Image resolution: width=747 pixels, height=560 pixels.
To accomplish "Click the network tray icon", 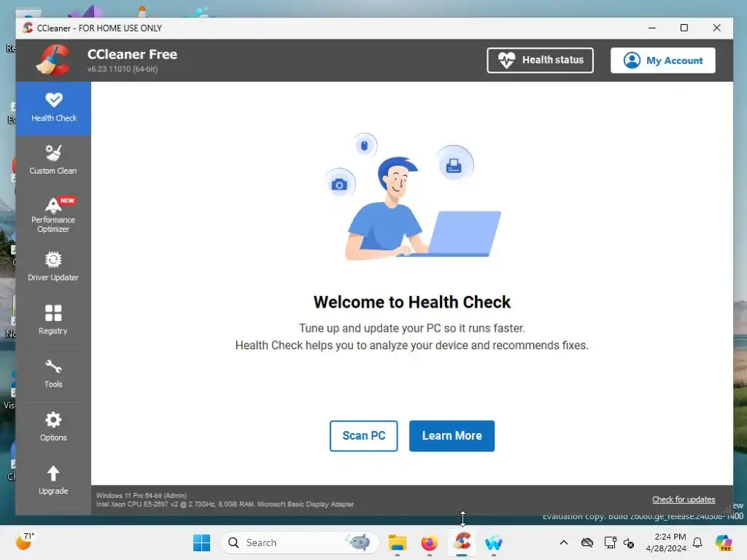I will [x=610, y=542].
